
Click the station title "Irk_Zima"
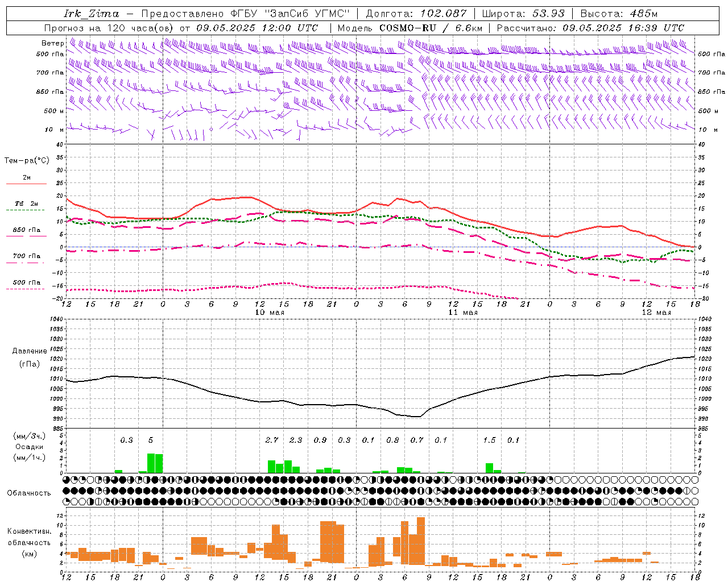92,14
